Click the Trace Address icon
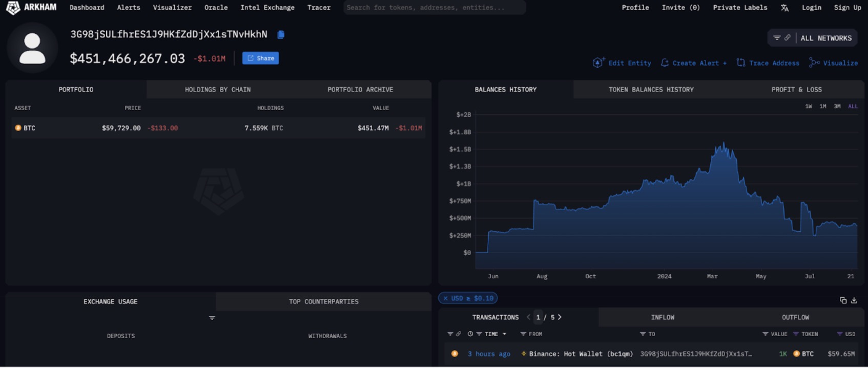Image resolution: width=868 pixels, height=369 pixels. (741, 63)
